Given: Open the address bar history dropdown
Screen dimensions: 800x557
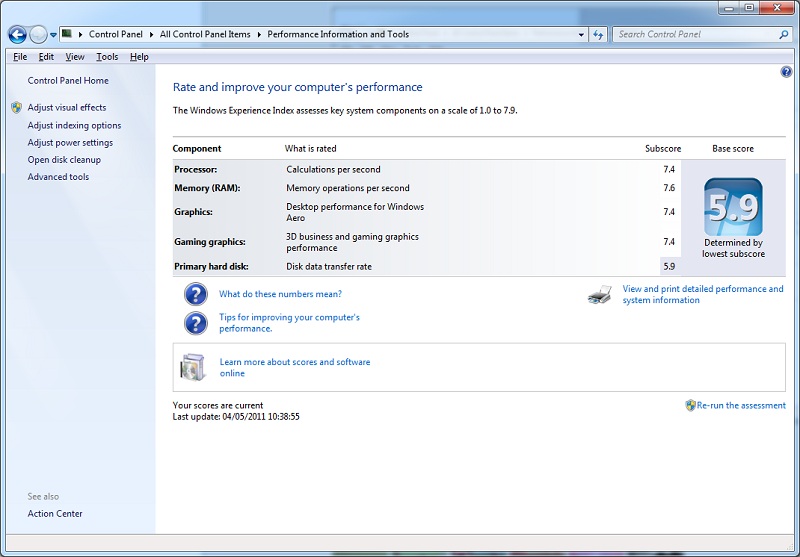Looking at the screenshot, I should tap(582, 34).
